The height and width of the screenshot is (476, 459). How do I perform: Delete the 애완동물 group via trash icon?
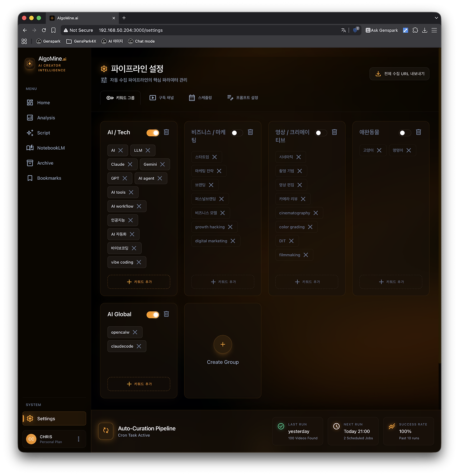pyautogui.click(x=418, y=132)
